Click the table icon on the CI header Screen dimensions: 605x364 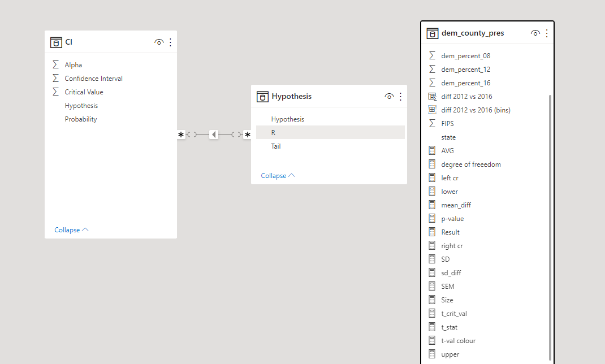click(x=56, y=42)
